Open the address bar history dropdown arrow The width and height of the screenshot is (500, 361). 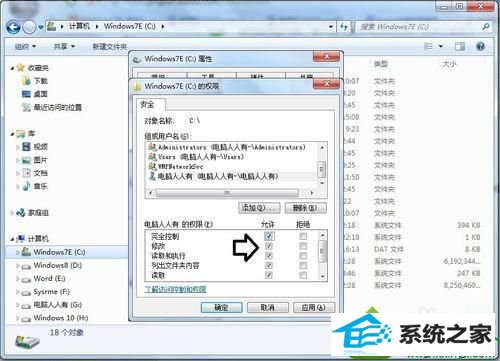tap(331, 27)
